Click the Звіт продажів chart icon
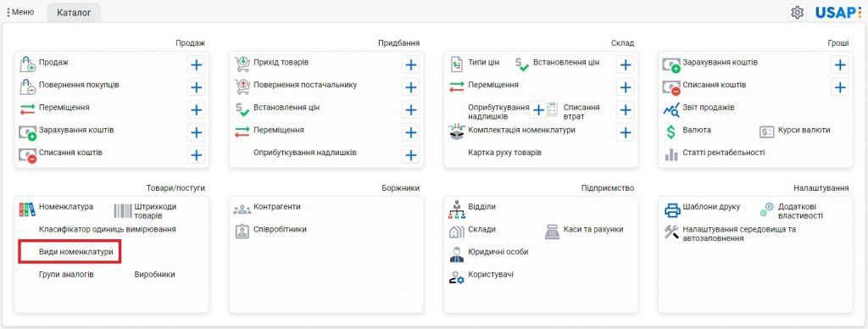 tap(671, 109)
